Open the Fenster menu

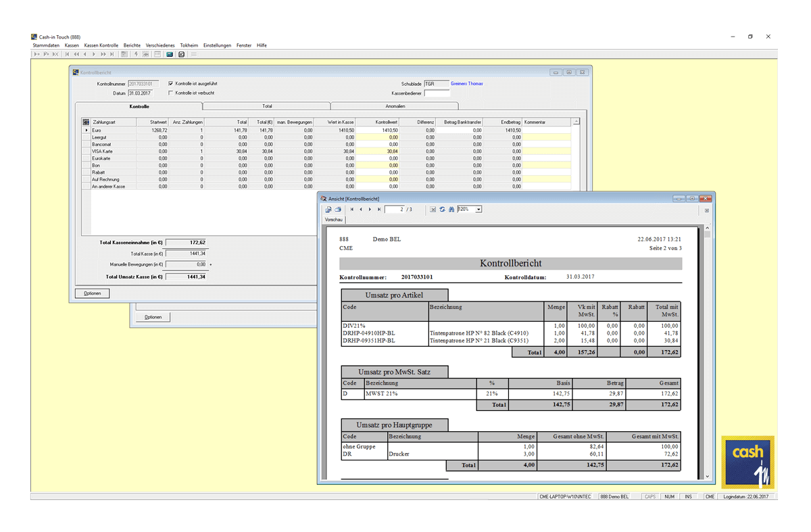tap(244, 45)
